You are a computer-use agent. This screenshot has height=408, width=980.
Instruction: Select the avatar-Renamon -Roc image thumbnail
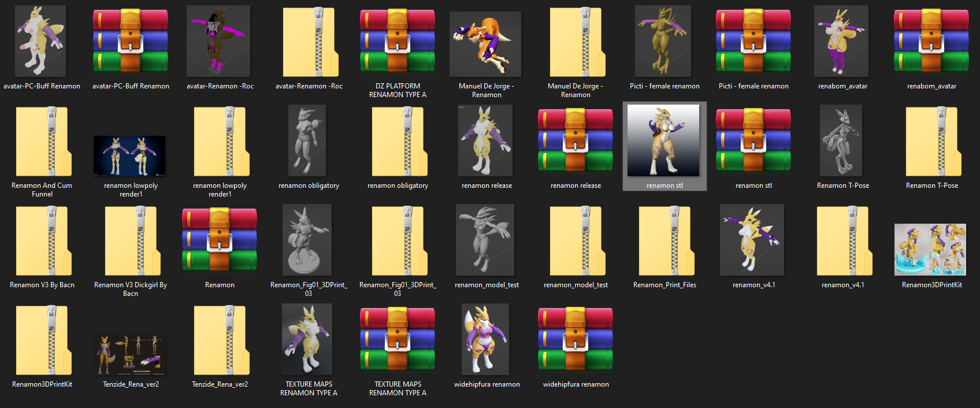click(218, 41)
